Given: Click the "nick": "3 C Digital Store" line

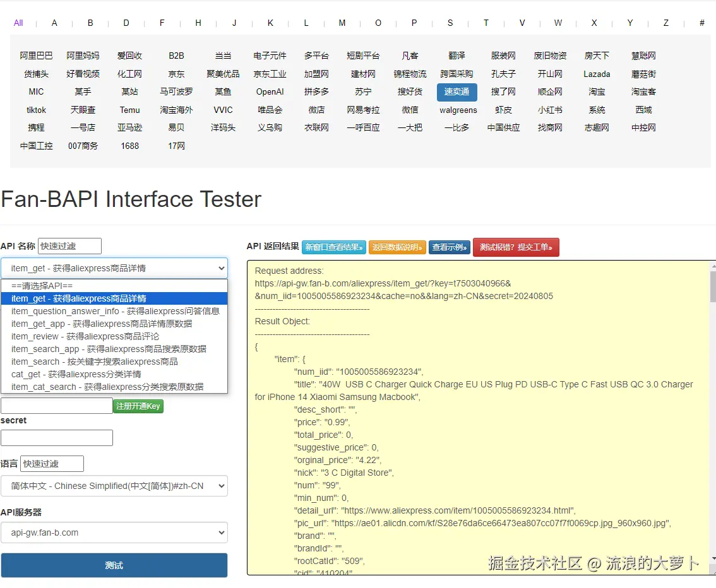Looking at the screenshot, I should point(343,473).
